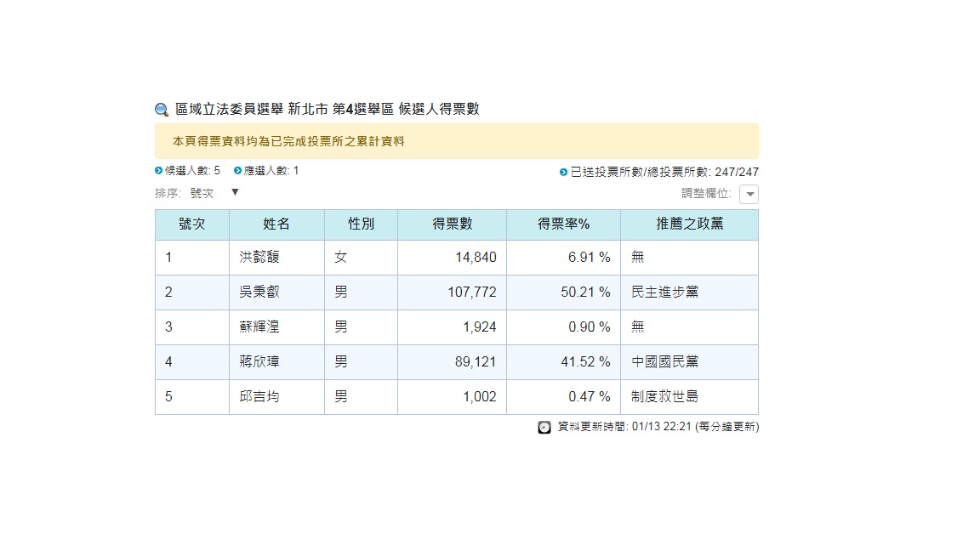
Task: Select candidate name 邱吉均
Action: pos(259,397)
